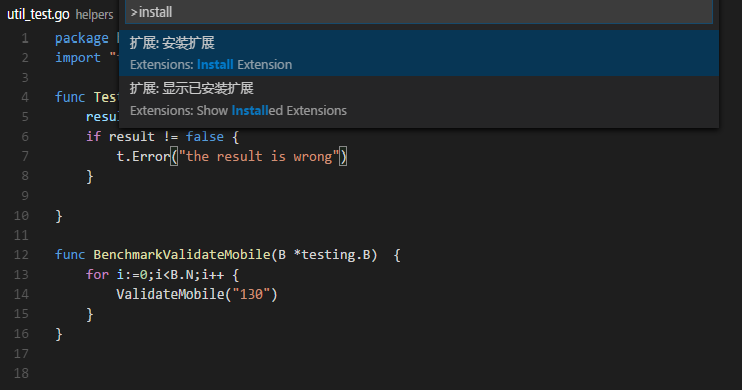Image resolution: width=742 pixels, height=390 pixels.
Task: Click line number 1 in the gutter
Action: coord(25,38)
